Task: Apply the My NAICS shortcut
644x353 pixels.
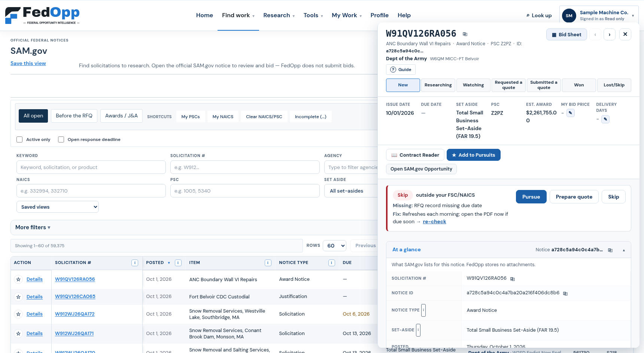Action: click(223, 117)
